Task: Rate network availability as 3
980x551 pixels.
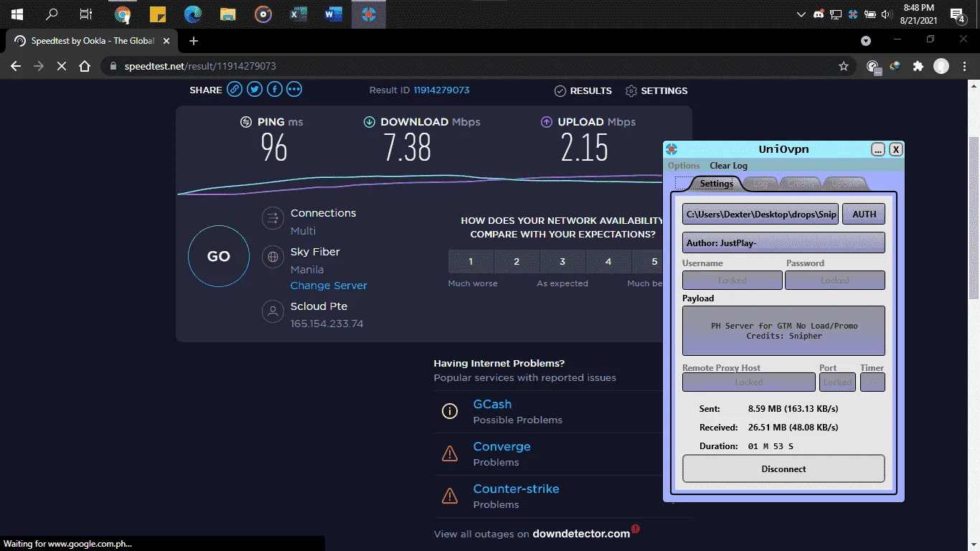Action: 562,262
